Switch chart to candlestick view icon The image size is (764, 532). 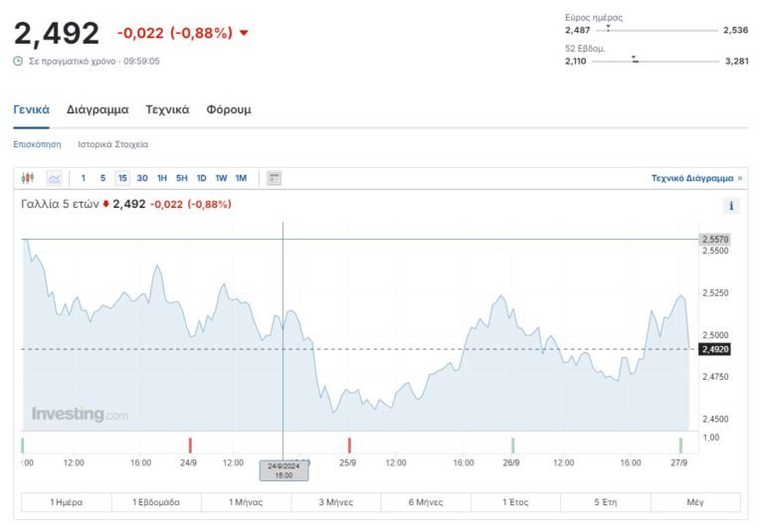coord(28,178)
